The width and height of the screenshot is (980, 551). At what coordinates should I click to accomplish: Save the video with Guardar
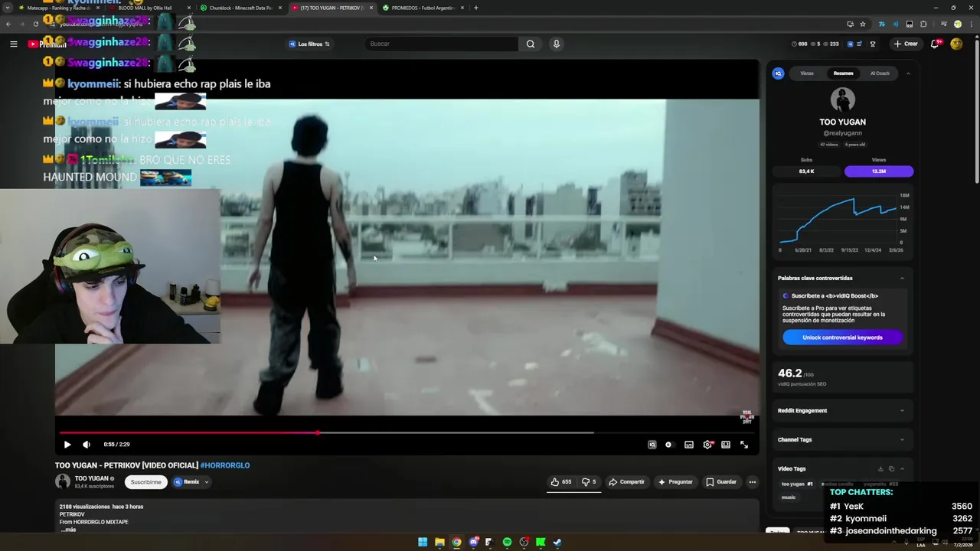(721, 482)
